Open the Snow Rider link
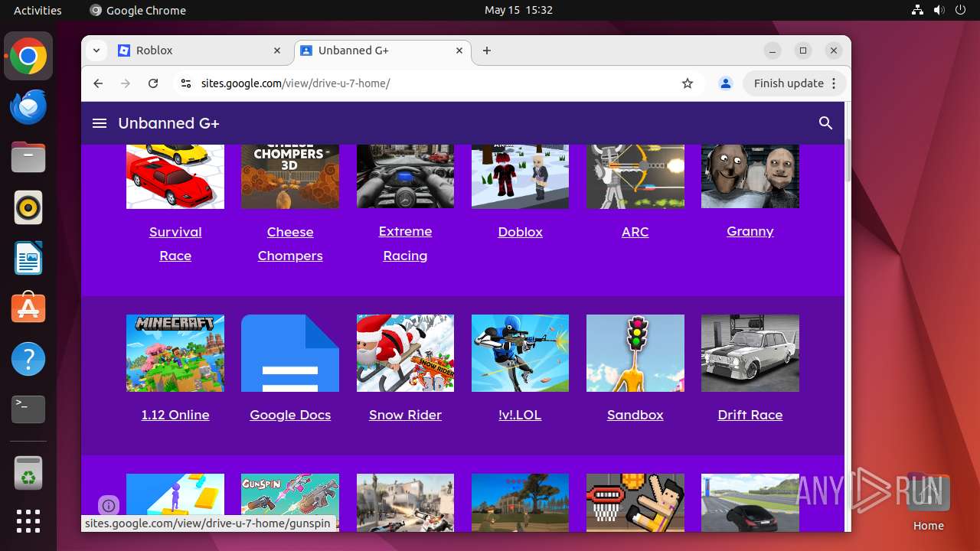980x551 pixels. [x=405, y=415]
